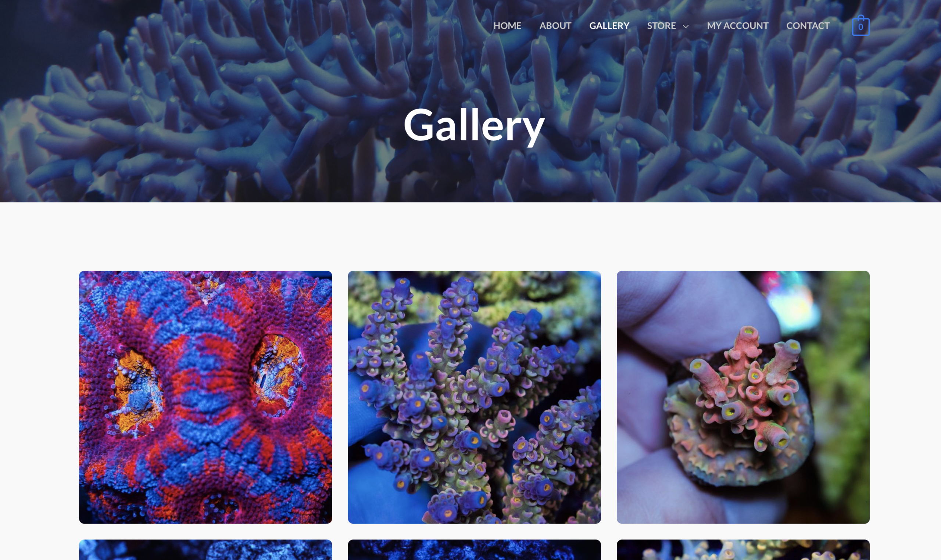Open the partially visible bottom-right gallery image
Image resolution: width=941 pixels, height=560 pixels.
point(743,550)
